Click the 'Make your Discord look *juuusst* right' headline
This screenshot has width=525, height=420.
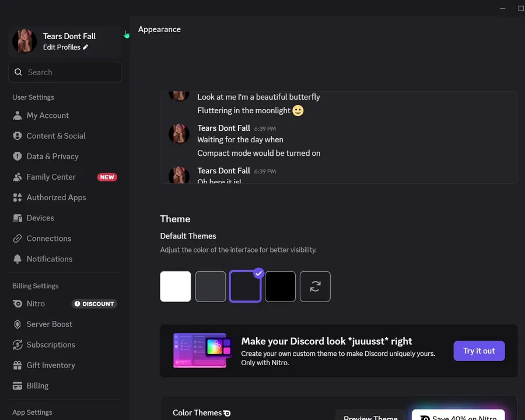[327, 341]
